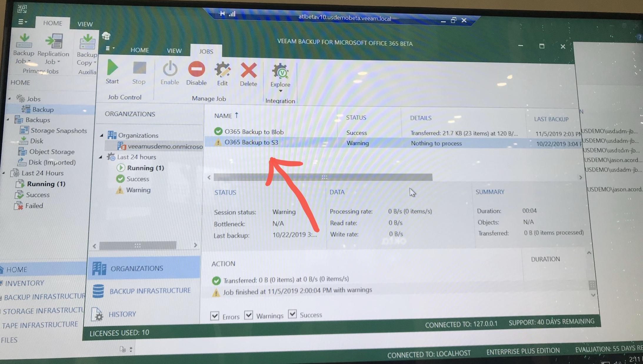Collapse the Last 24 hours node
Image resolution: width=643 pixels, height=364 pixels.
click(x=101, y=157)
